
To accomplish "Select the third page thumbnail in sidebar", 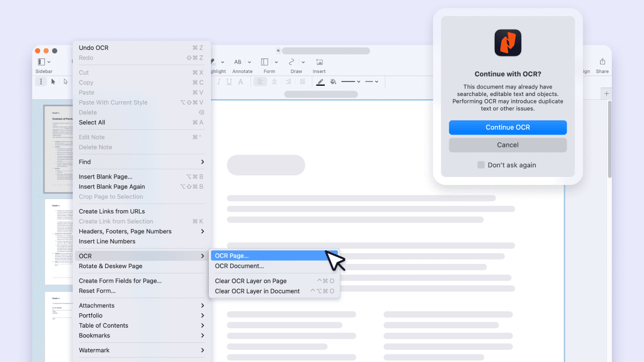I will pos(59,327).
